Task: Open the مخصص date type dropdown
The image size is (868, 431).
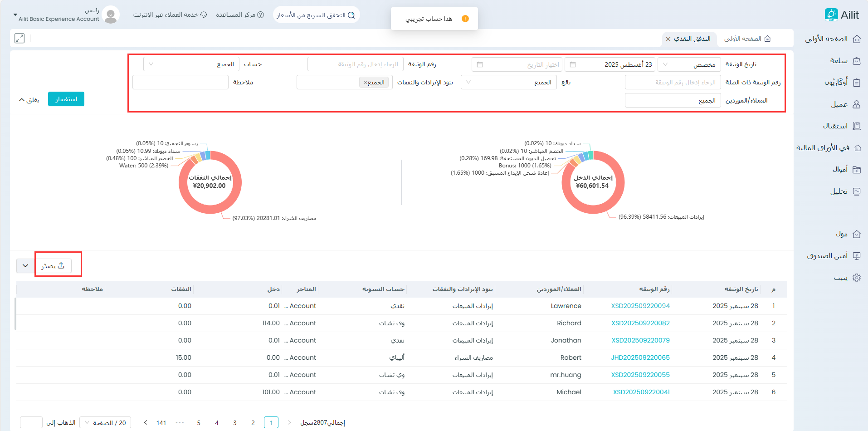Action: (688, 64)
